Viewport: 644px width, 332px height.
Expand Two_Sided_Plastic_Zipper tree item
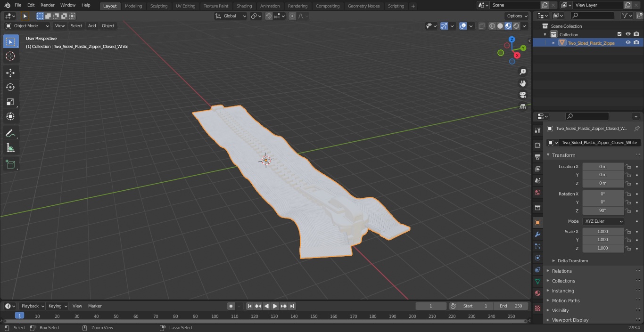point(553,43)
